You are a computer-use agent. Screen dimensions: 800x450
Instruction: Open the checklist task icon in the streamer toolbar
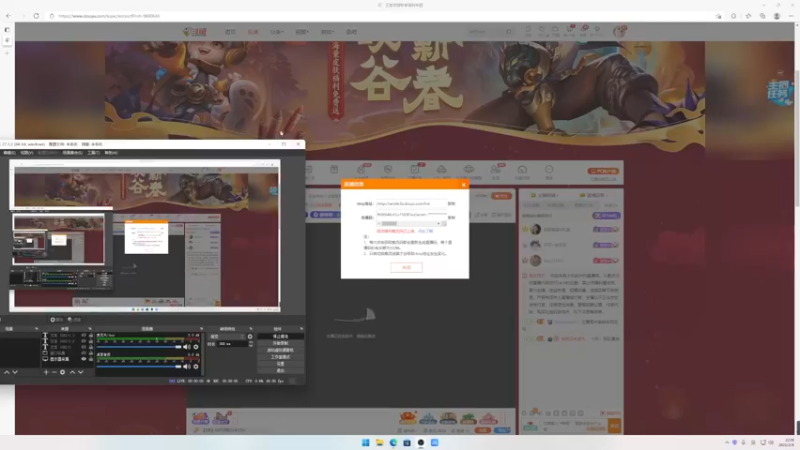[x=414, y=169]
